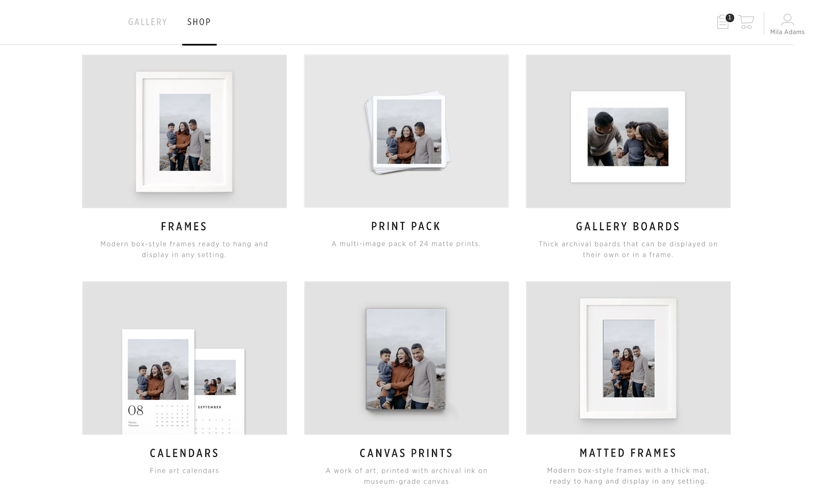Screen dimensions: 819x504
Task: Click the PRINT PACK title link
Action: click(406, 226)
